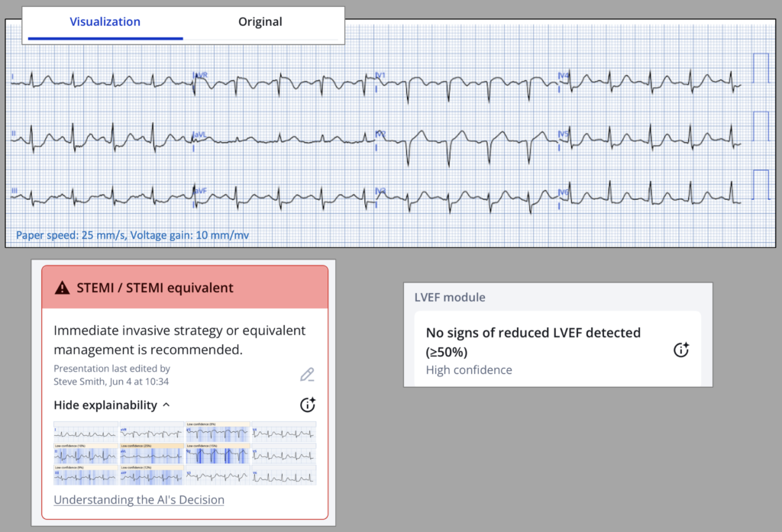The width and height of the screenshot is (782, 532).
Task: Open lead V2 explainability thumbnail with 15% confidence
Action: click(218, 454)
